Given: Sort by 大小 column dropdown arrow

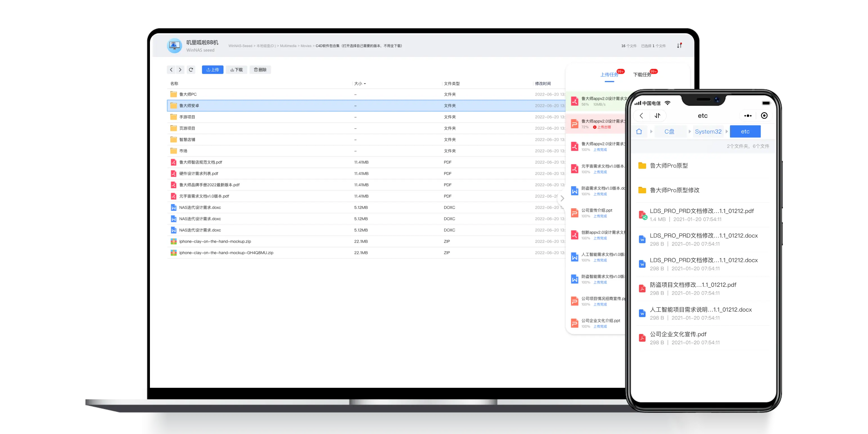Looking at the screenshot, I should 365,84.
